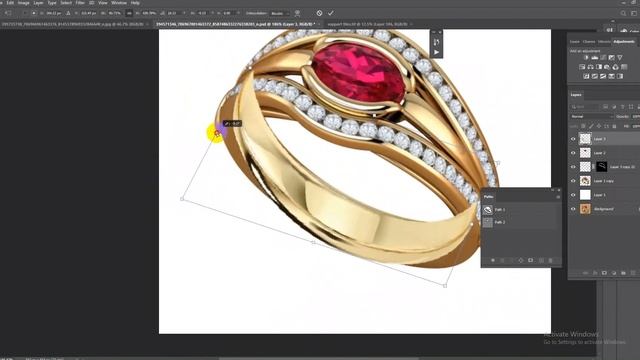Screen dimensions: 640x360
Task: Toggle lock image pixels brush icon
Action: click(x=591, y=127)
